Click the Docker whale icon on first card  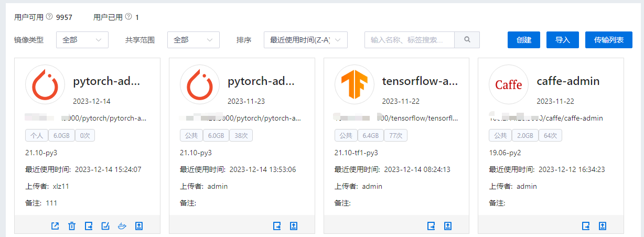(122, 226)
